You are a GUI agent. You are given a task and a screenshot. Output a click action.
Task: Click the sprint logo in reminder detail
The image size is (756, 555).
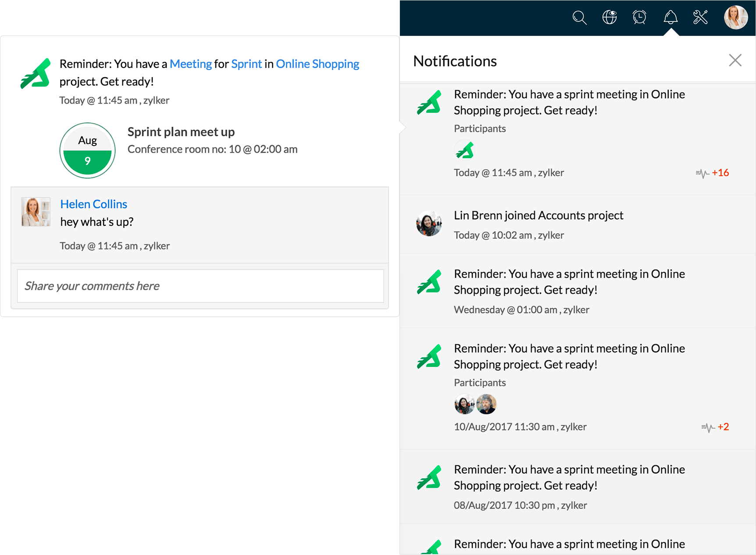[36, 74]
